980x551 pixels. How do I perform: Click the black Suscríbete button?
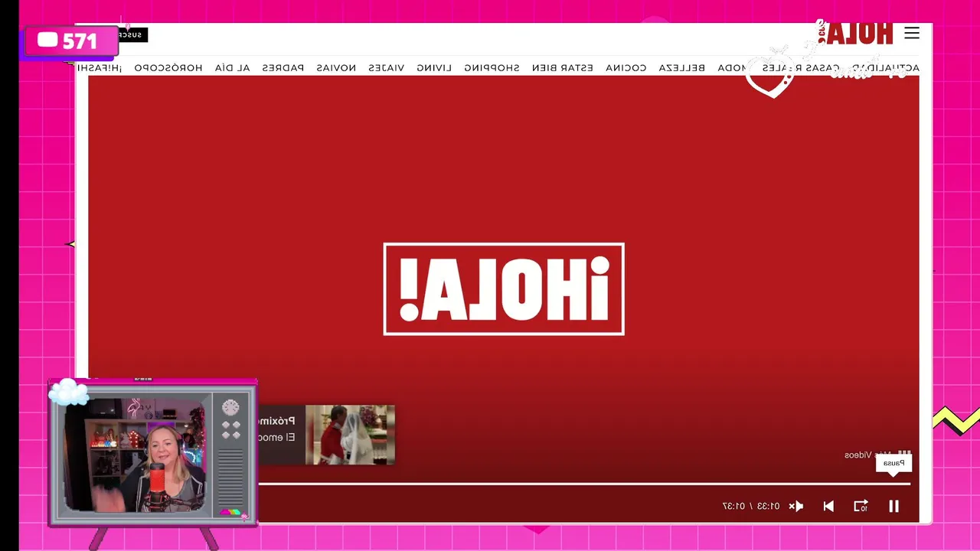(132, 34)
